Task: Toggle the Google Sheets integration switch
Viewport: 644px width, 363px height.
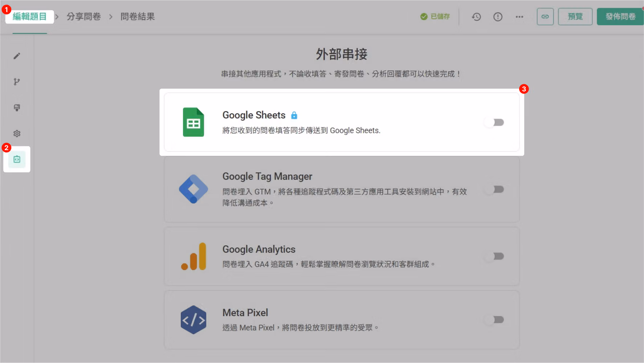Action: point(494,122)
